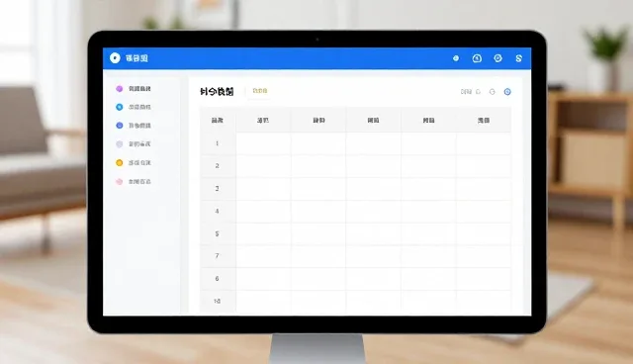Image resolution: width=633 pixels, height=364 pixels.
Task: Click the blue circular icon above the table
Action: click(507, 92)
